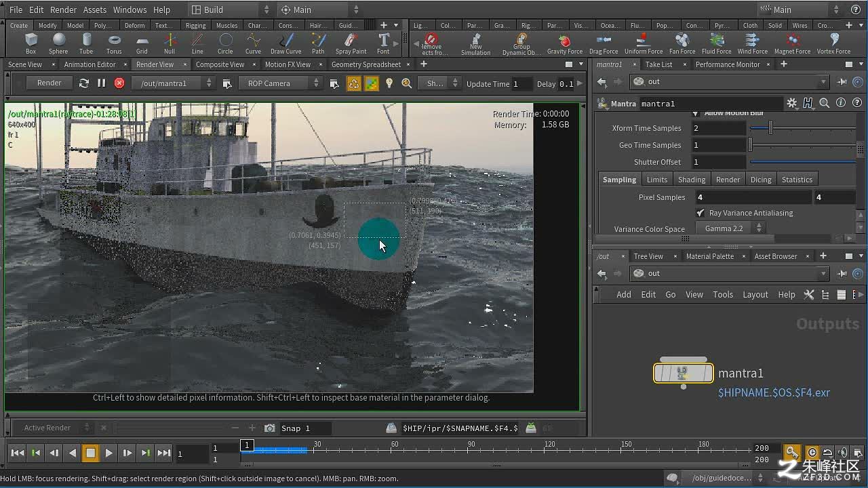This screenshot has height=488, width=868.
Task: Click the Update Time input field
Action: (523, 83)
